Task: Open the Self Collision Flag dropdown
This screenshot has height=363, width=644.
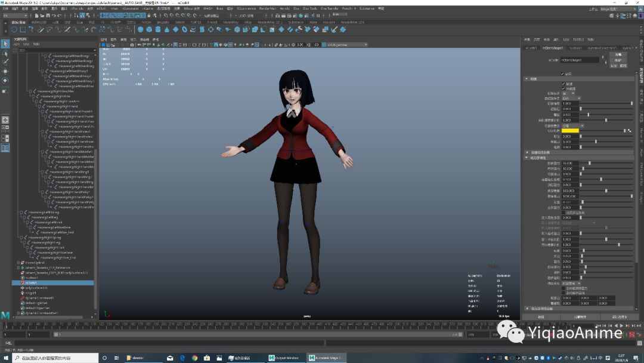Action: tap(571, 99)
